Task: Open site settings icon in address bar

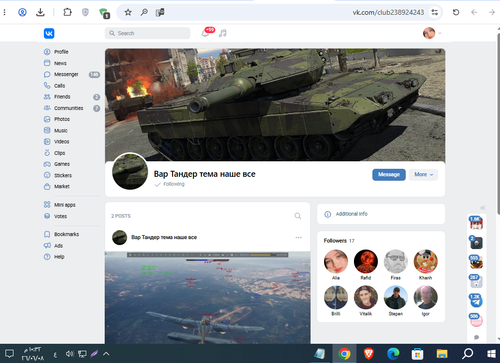Action: (435, 12)
